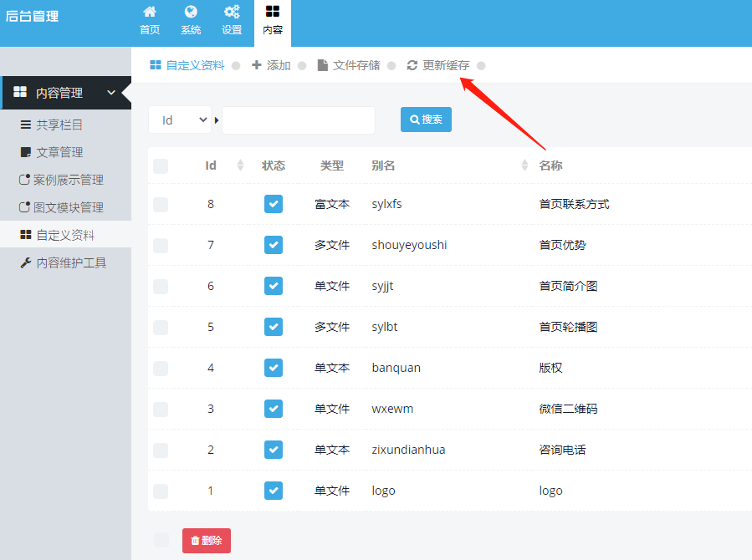Toggle the 状态 checkbox for zixundianhua
This screenshot has width=752, height=560.
point(274,450)
